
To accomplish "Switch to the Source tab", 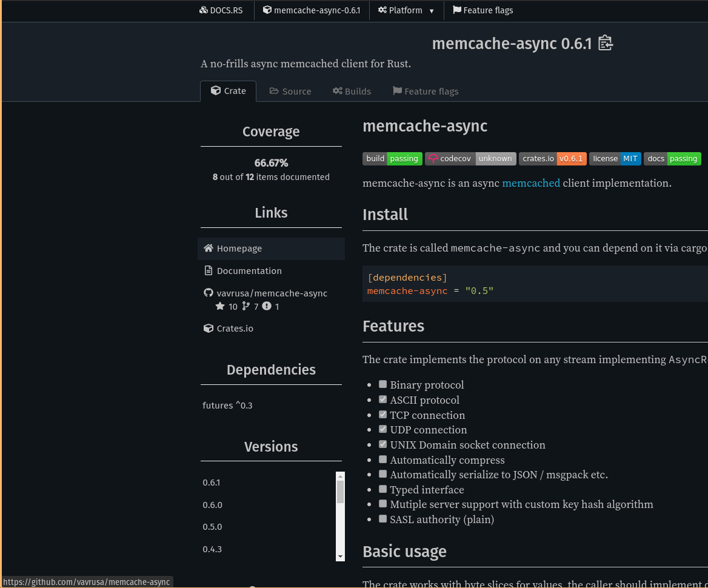I will 290,91.
